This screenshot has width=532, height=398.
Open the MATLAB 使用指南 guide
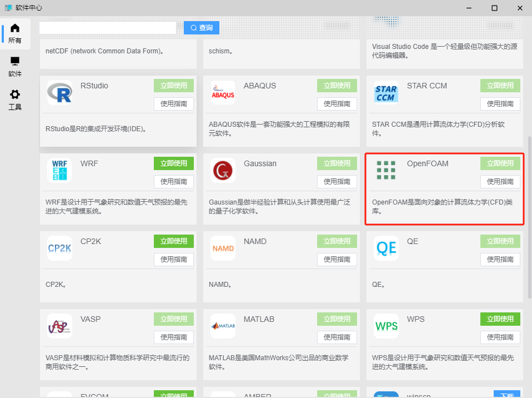pyautogui.click(x=337, y=337)
